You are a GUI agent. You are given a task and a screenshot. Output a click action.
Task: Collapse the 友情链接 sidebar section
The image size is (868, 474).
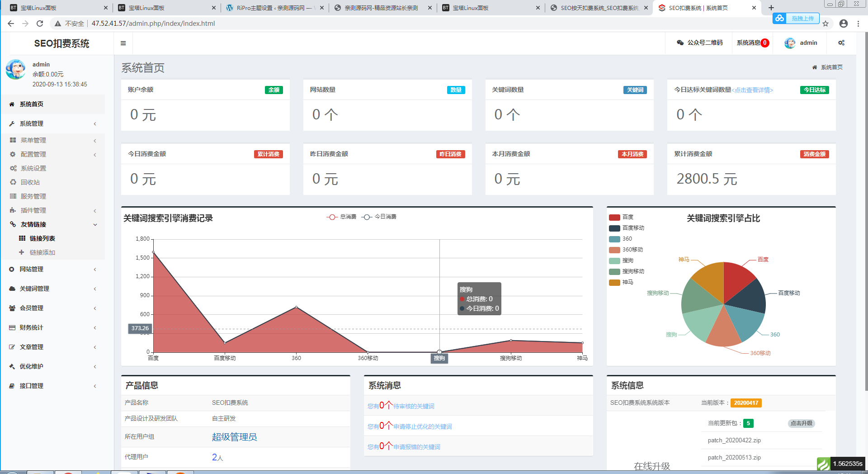[52, 224]
